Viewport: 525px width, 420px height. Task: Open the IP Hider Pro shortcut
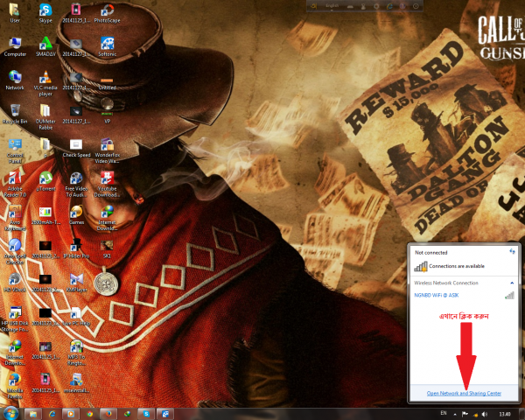(x=76, y=248)
